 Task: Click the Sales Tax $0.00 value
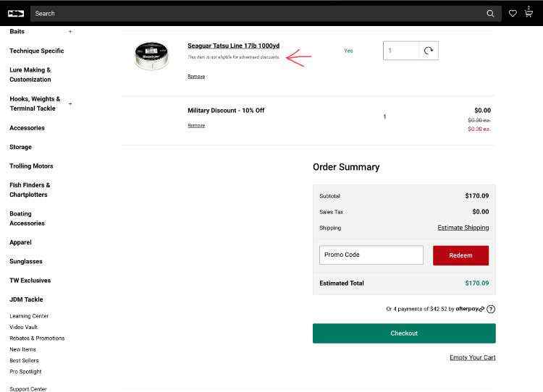click(x=481, y=212)
